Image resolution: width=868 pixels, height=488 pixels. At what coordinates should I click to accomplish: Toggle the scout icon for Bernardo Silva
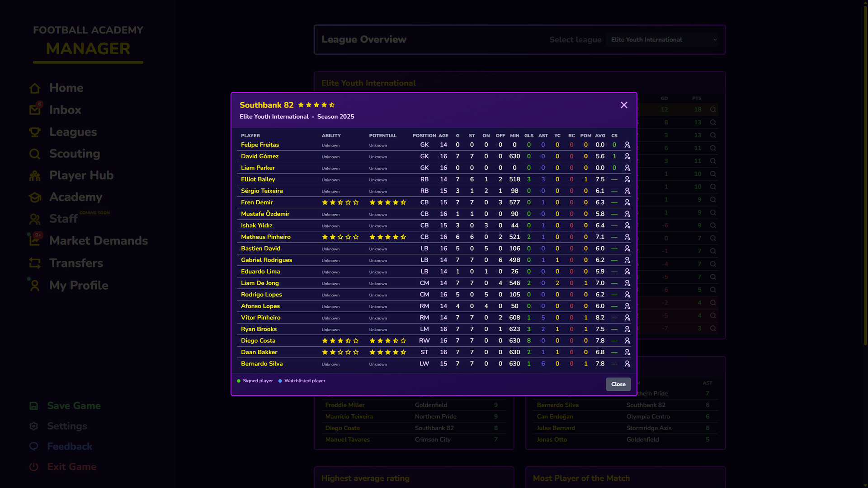[x=627, y=364]
